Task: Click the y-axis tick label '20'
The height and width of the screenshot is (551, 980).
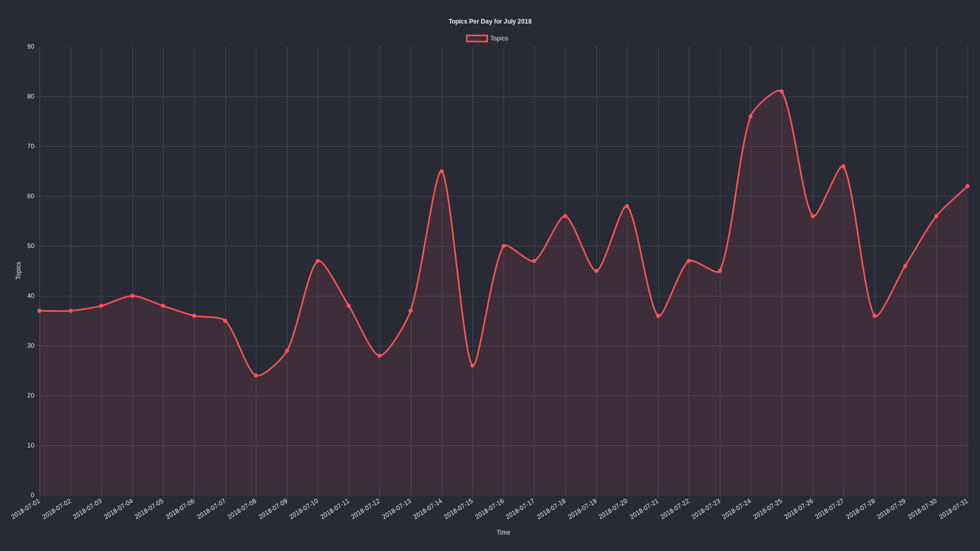Action: click(31, 395)
